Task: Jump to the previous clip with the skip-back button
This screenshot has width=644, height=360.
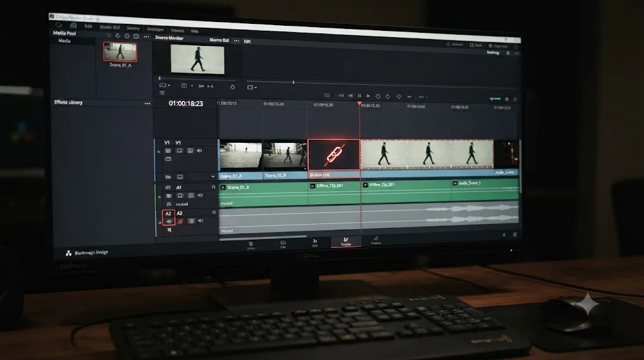Action: [350, 95]
